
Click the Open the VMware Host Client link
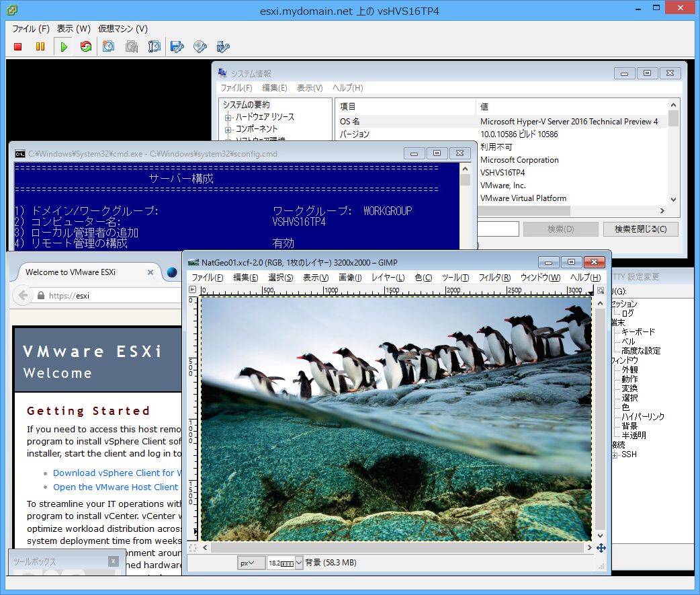[x=116, y=487]
